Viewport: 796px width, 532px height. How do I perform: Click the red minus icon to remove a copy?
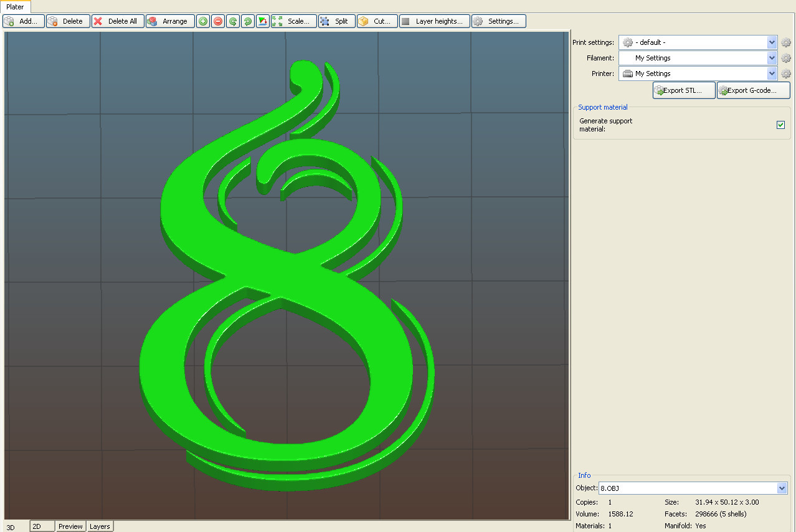[217, 21]
